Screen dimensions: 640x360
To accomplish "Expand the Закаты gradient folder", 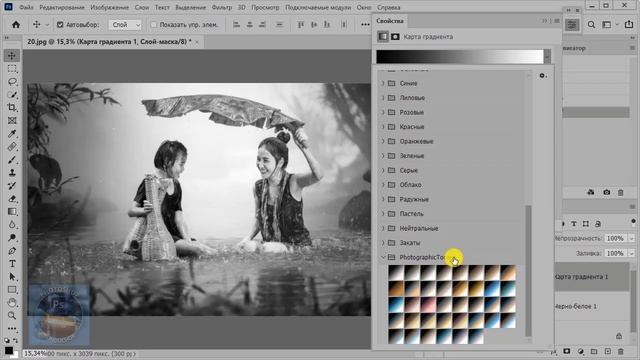I will point(383,243).
